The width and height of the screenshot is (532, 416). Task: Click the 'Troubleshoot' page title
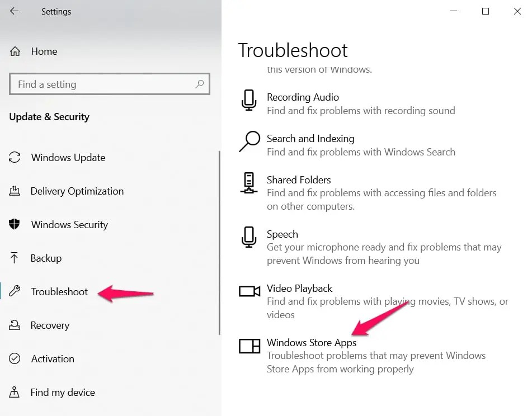click(x=293, y=50)
